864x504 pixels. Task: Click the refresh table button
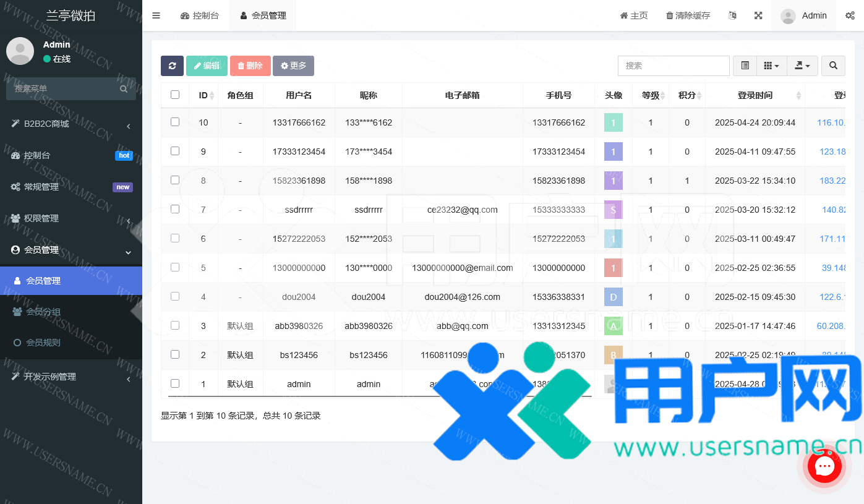click(x=172, y=66)
